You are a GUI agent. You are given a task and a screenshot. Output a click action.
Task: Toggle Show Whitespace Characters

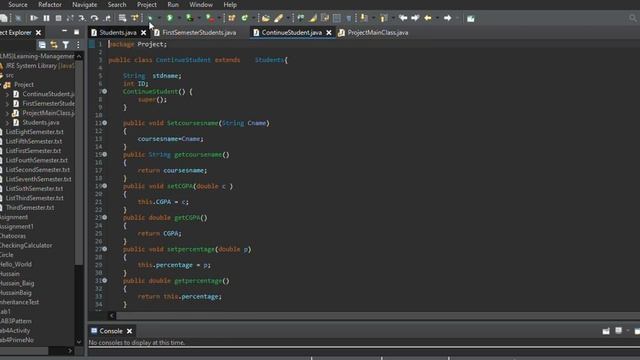coord(349,18)
